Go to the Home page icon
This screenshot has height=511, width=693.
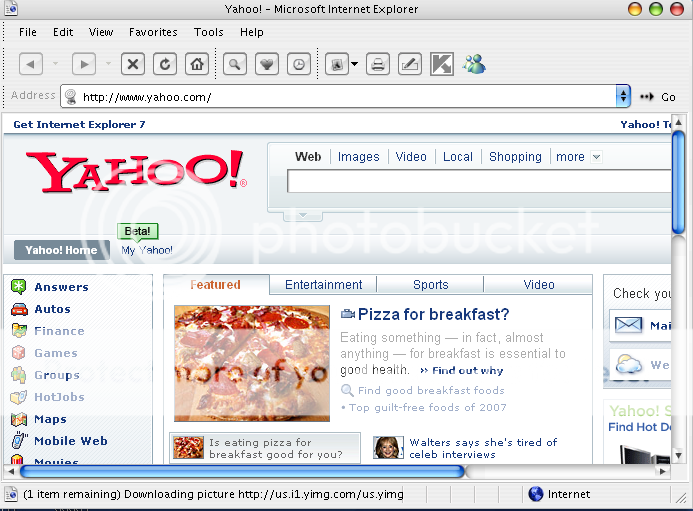click(x=197, y=64)
